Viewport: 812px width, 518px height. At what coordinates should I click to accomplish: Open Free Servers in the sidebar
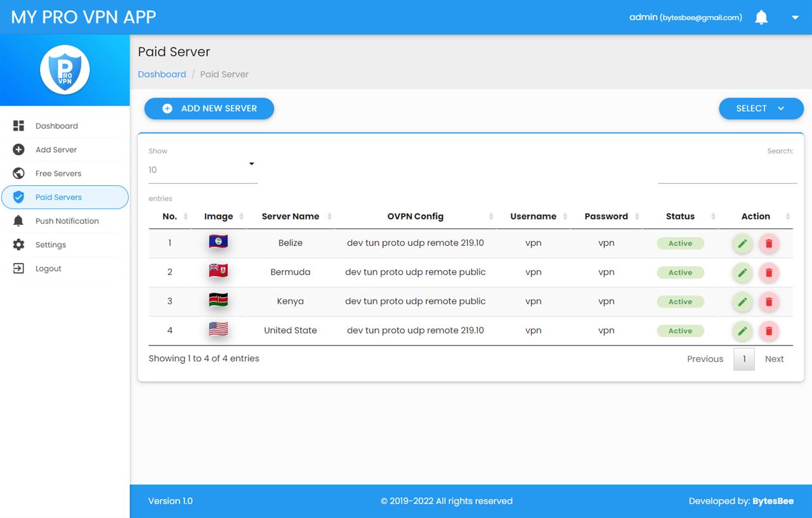pos(58,174)
